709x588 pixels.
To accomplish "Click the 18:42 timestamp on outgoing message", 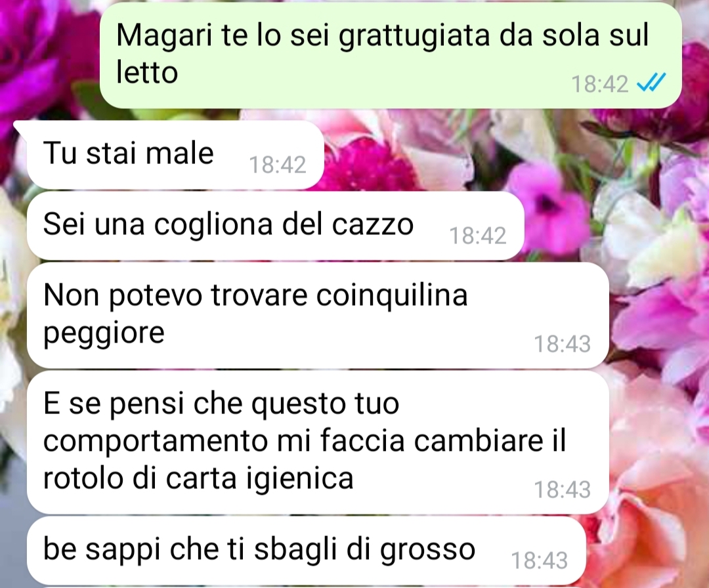I will 599,84.
